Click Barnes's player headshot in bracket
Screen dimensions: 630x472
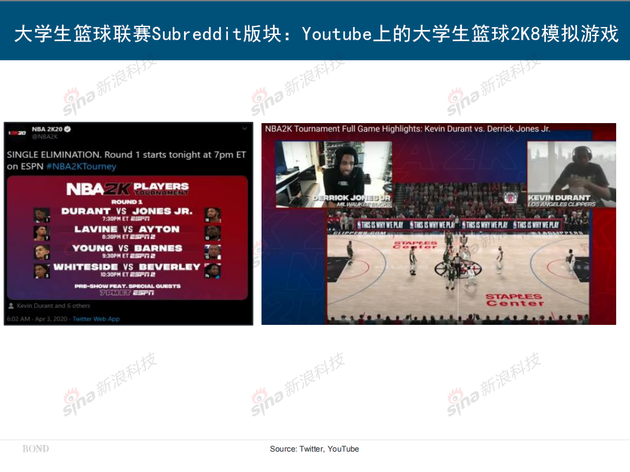213,252
